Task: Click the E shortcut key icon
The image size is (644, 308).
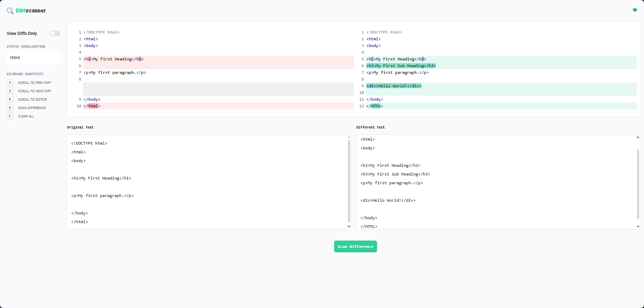Action: [10, 99]
